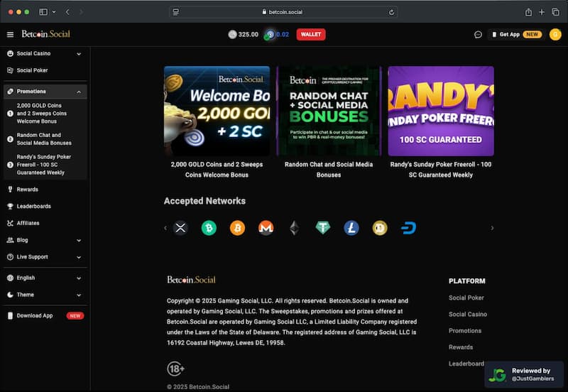Open footer Social Poker link

click(466, 298)
